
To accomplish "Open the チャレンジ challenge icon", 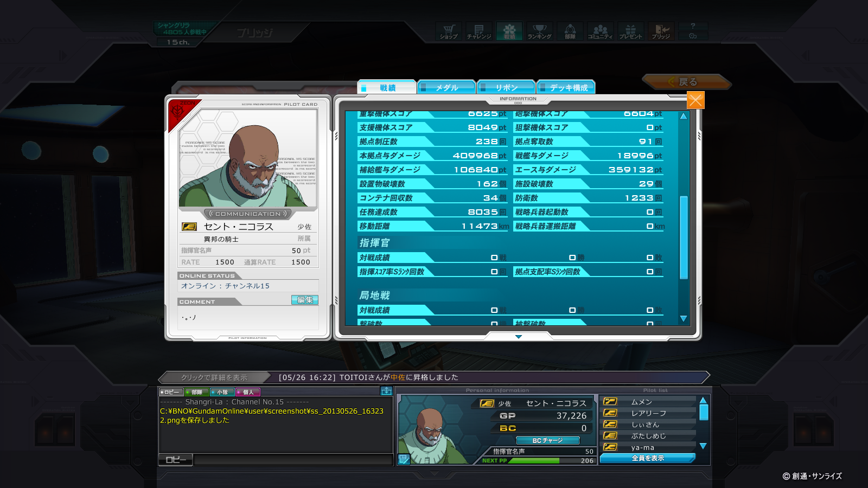I will (x=479, y=31).
